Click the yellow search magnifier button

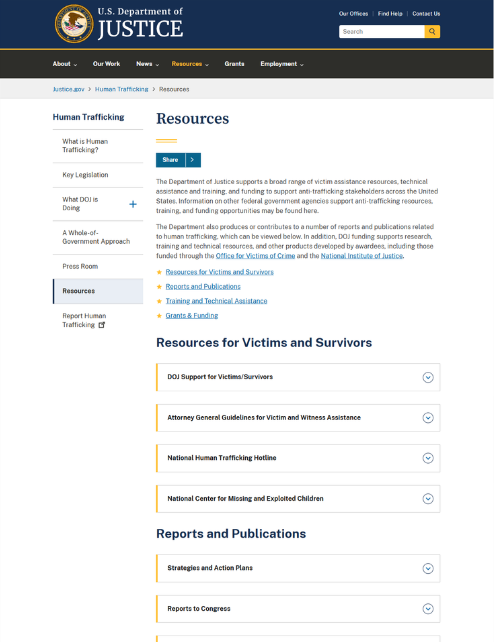pos(432,32)
